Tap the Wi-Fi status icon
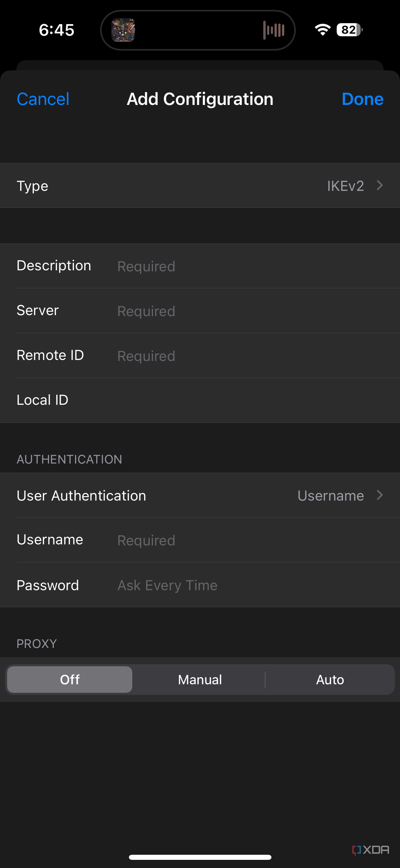Screen dimensions: 400x868 click(323, 30)
